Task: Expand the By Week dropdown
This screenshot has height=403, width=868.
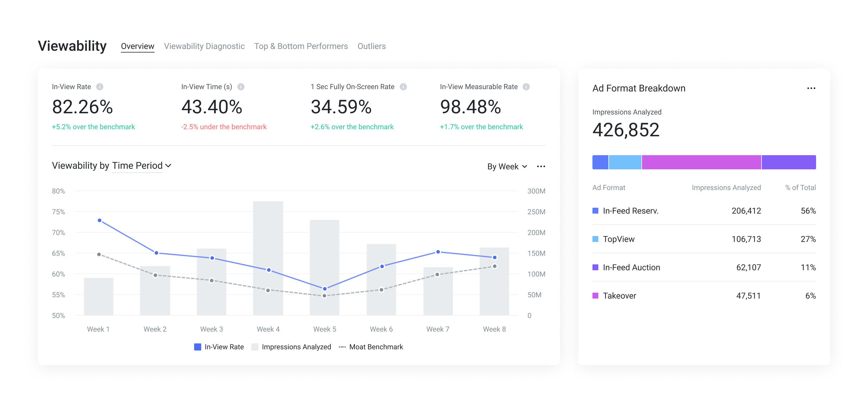Action: (507, 166)
